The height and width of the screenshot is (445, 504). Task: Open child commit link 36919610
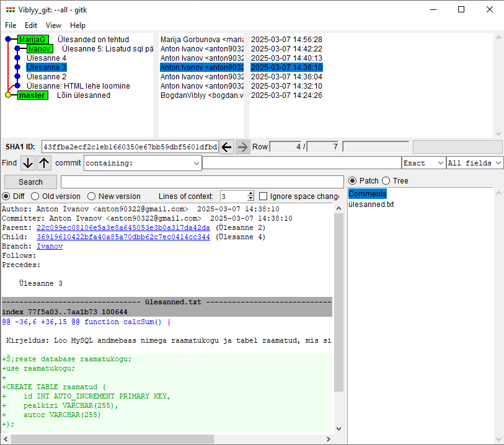point(123,237)
